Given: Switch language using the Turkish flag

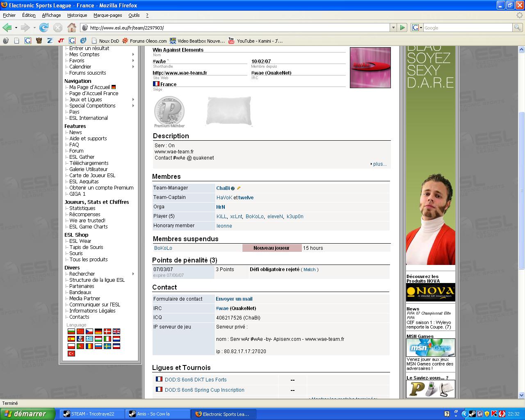Looking at the screenshot, I should coord(71,353).
